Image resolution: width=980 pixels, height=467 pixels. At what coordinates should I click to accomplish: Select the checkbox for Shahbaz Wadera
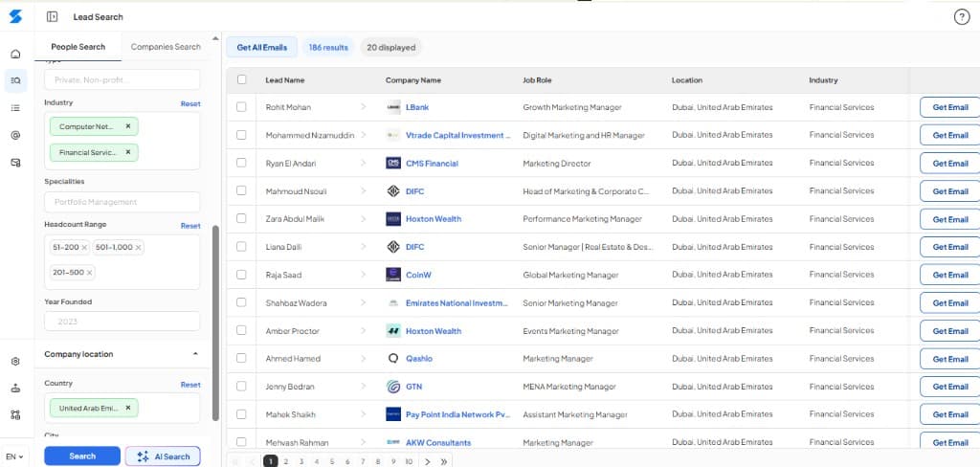pyautogui.click(x=241, y=302)
